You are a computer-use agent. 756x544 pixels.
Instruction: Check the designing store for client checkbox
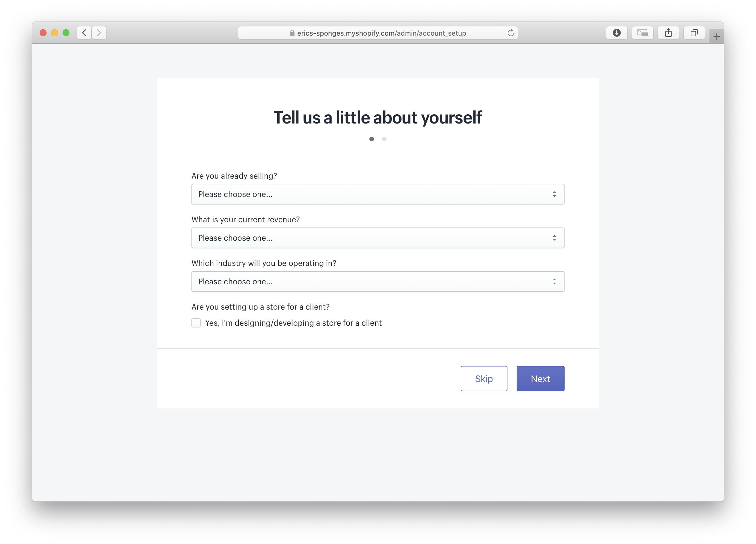tap(196, 323)
